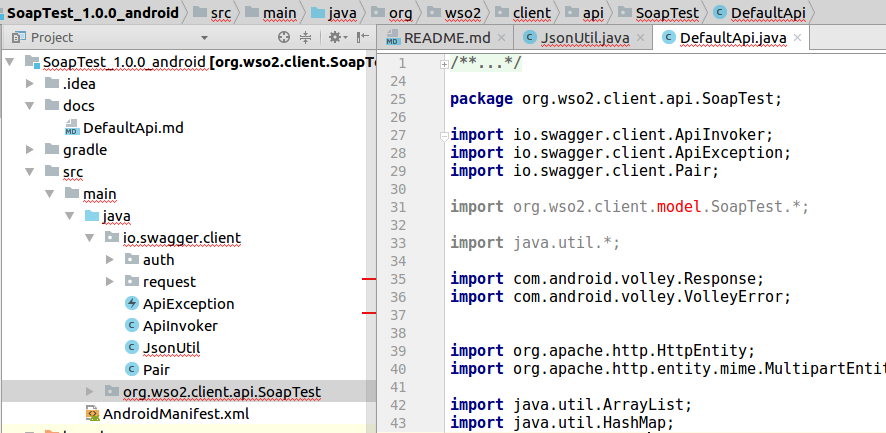Switch to the README.md tab
The height and width of the screenshot is (433, 886).
click(x=446, y=38)
